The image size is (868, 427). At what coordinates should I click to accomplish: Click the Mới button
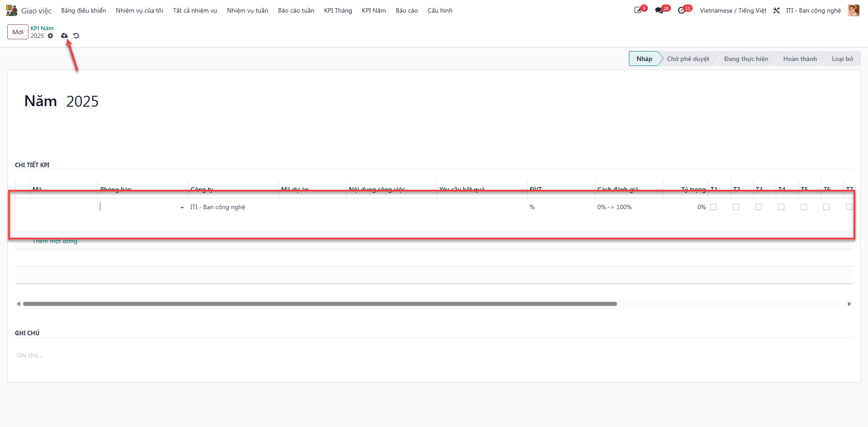click(x=18, y=32)
